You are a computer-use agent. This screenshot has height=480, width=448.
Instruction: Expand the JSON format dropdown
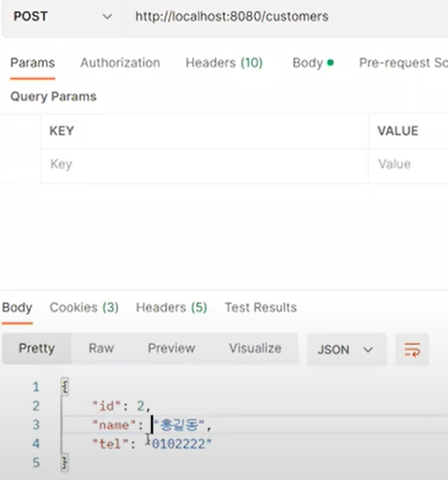(x=347, y=350)
